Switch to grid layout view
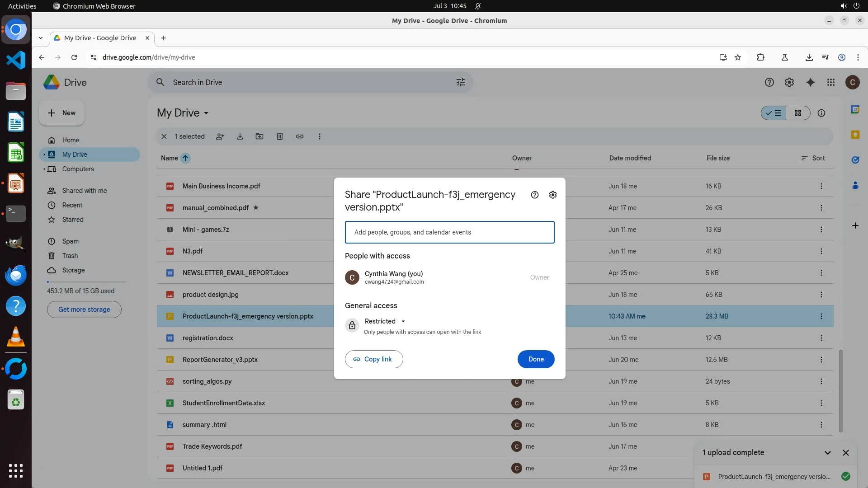Screen dimensions: 868x488 coord(798,113)
